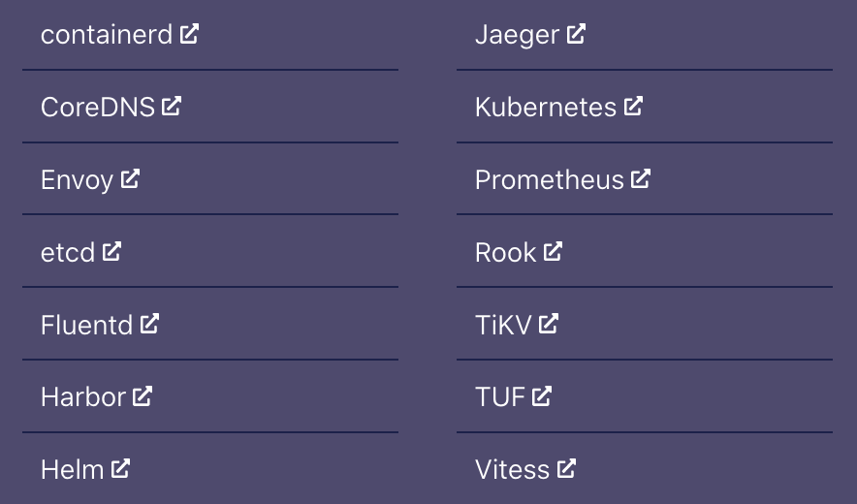Click the external link icon next to etcd
The height and width of the screenshot is (504, 857).
(111, 251)
